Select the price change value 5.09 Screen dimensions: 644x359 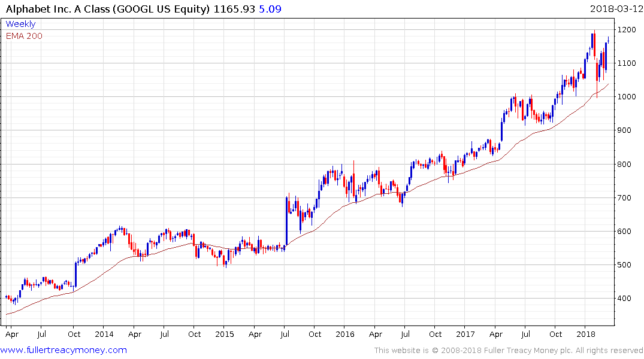270,8
